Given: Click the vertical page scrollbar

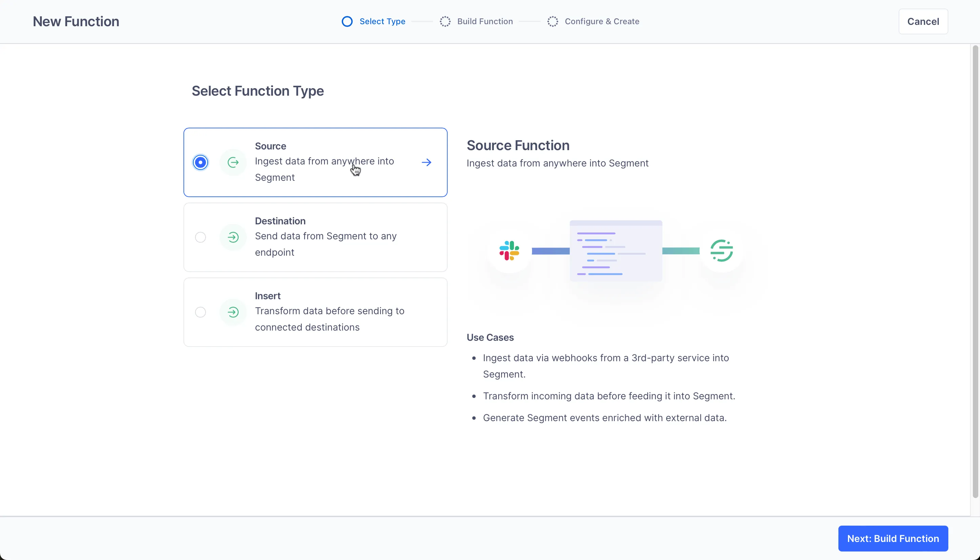Looking at the screenshot, I should [x=975, y=269].
